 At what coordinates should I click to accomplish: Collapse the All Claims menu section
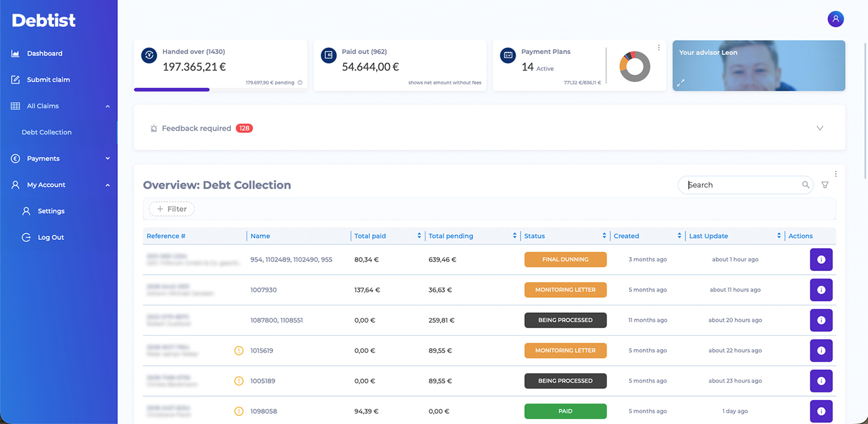pyautogui.click(x=107, y=105)
